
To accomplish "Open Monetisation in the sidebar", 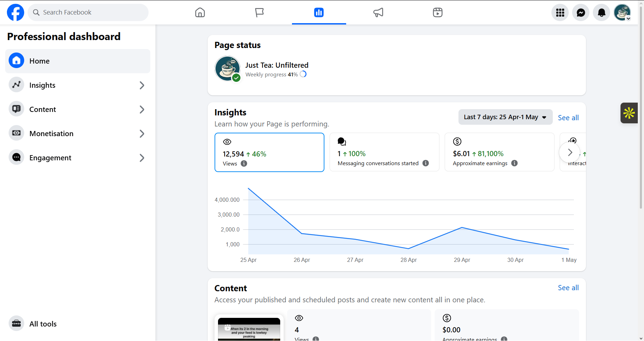I will click(78, 133).
